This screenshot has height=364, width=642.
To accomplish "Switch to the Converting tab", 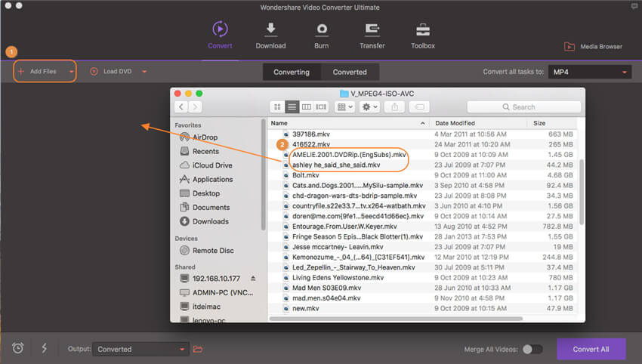I will 292,72.
